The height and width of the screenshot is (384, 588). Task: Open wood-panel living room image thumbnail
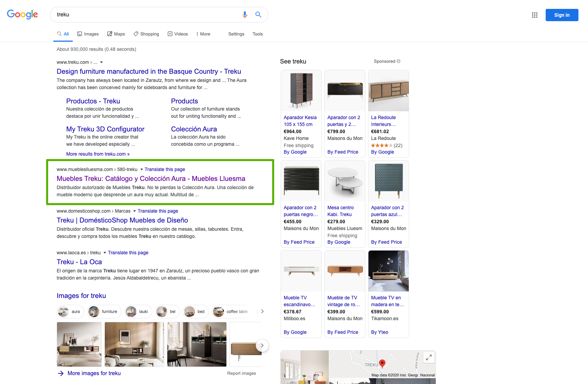pos(134,344)
